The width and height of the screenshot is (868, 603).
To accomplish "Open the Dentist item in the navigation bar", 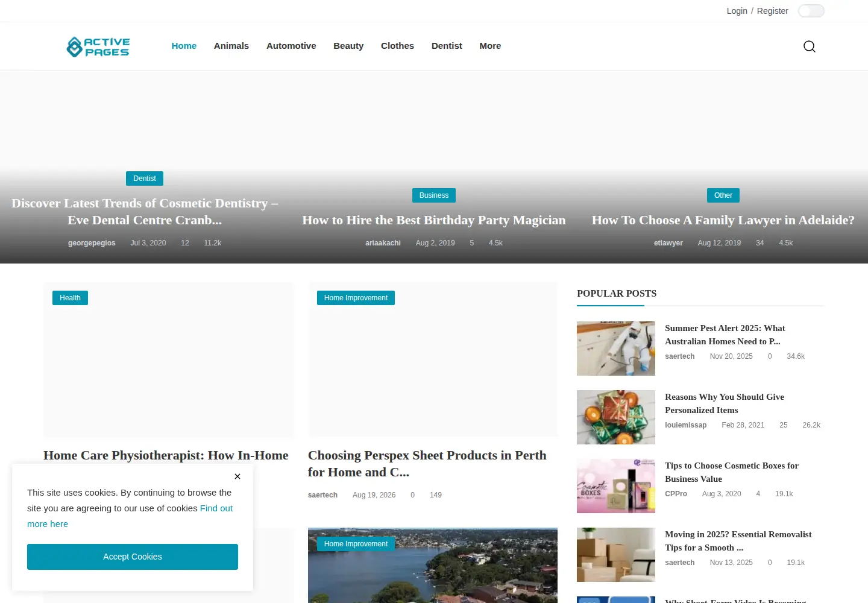I will click(447, 46).
